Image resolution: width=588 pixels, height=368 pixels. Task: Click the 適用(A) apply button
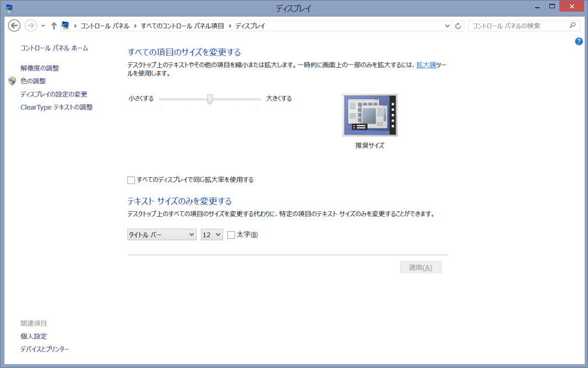coord(420,268)
